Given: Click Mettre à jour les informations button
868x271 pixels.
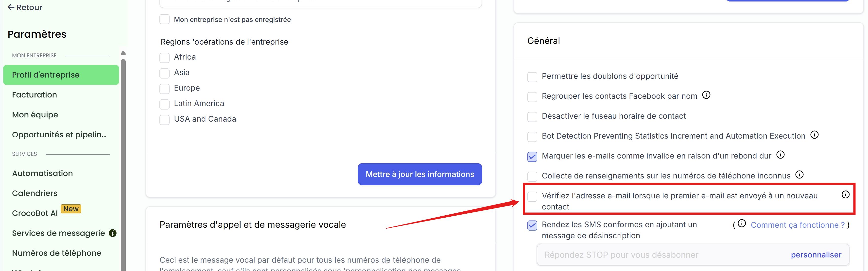Looking at the screenshot, I should click(x=419, y=174).
